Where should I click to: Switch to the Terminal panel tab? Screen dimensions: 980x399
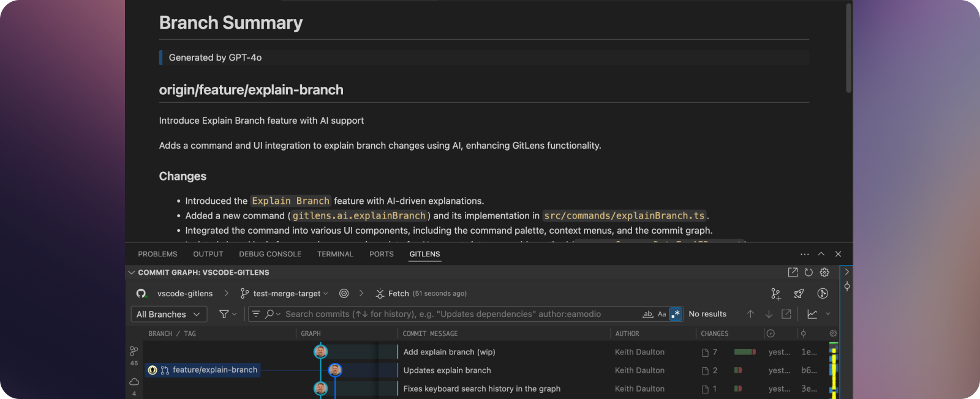(335, 254)
